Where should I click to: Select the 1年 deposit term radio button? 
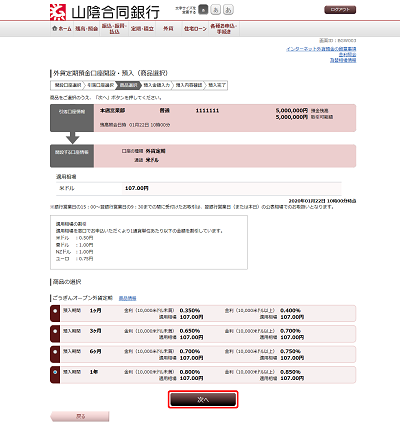point(55,372)
